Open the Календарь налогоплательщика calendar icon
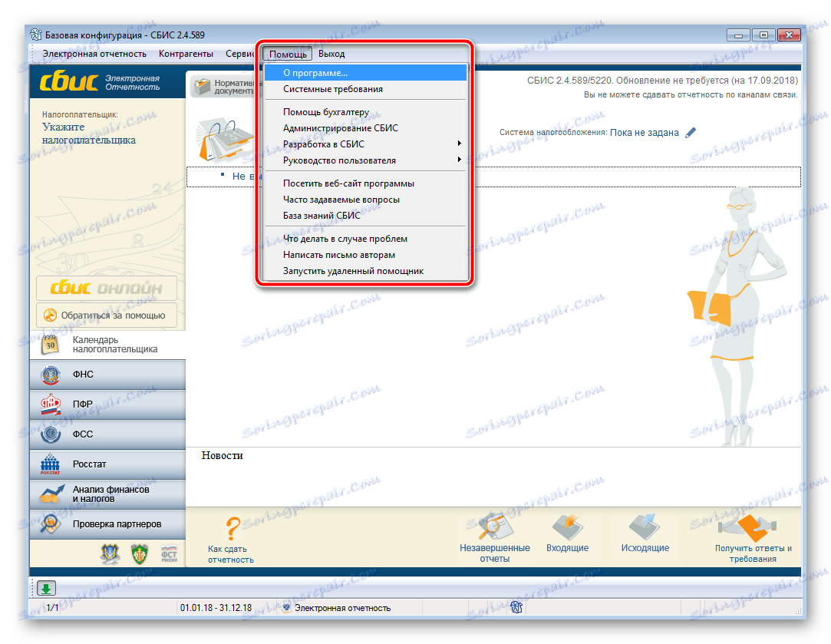831x644 pixels. [x=51, y=345]
